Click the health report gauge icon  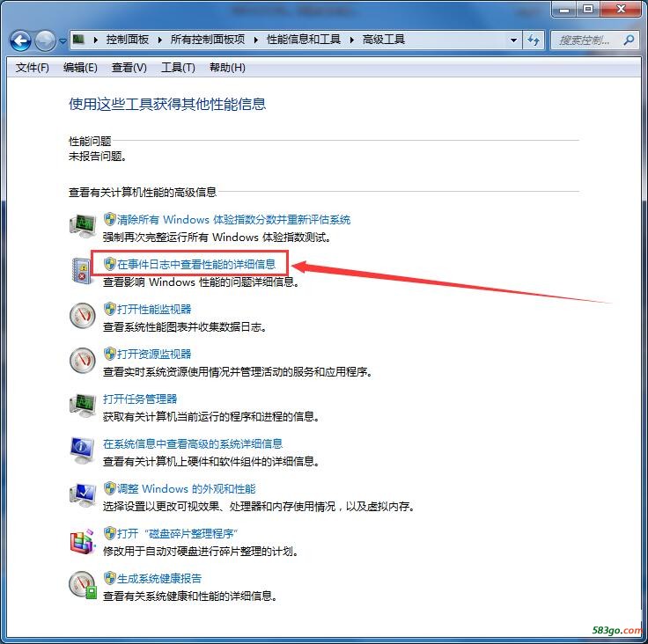(x=83, y=584)
